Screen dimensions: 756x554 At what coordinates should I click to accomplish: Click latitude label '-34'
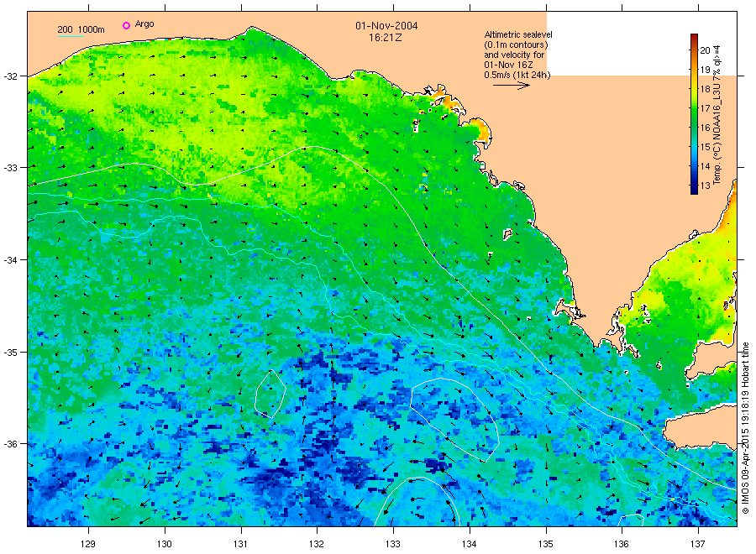(x=10, y=259)
